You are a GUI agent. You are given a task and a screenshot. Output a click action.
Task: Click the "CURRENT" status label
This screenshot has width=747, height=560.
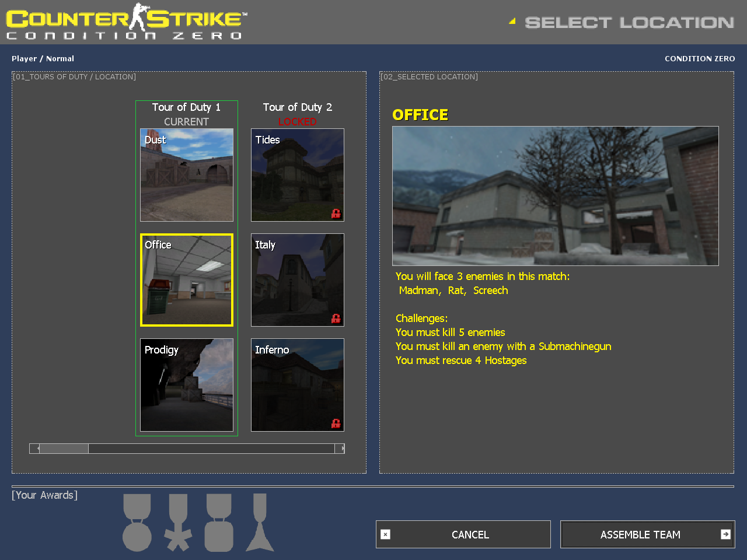pos(186,122)
